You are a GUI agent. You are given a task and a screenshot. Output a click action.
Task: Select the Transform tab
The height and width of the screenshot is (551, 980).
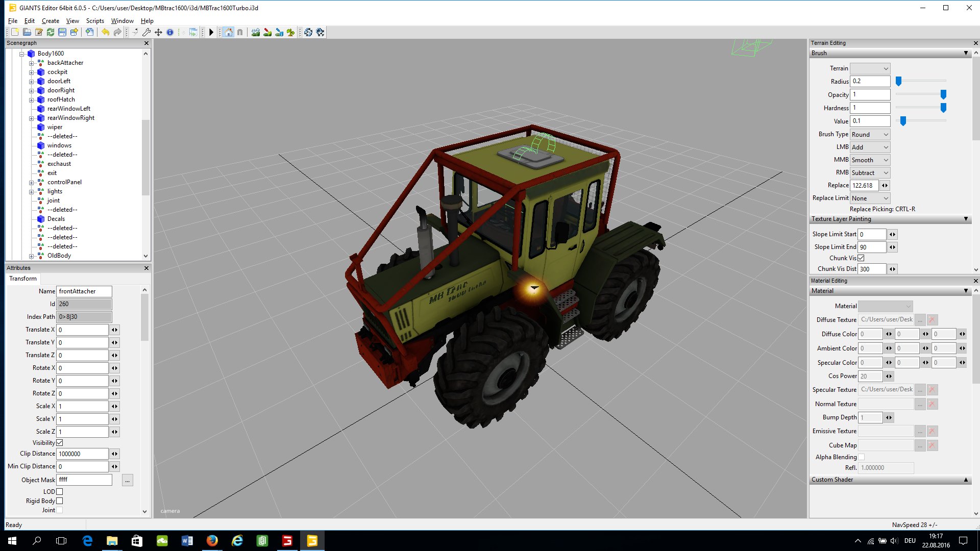coord(23,279)
